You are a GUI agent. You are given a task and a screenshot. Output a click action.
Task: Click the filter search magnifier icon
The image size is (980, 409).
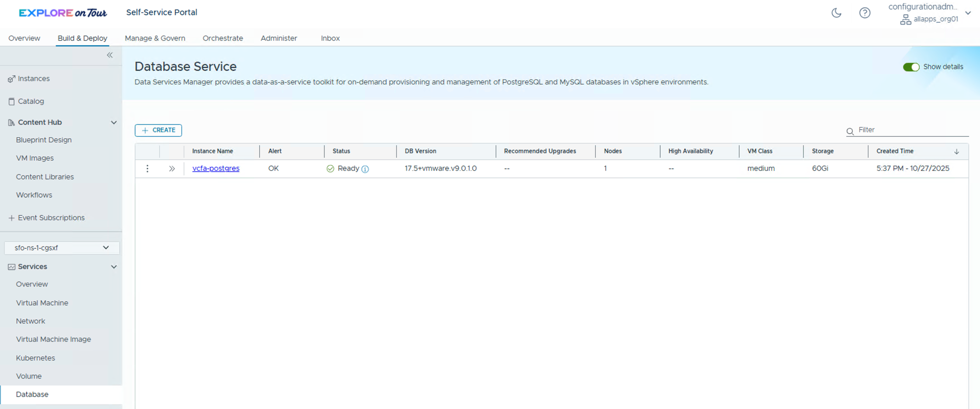click(x=850, y=131)
